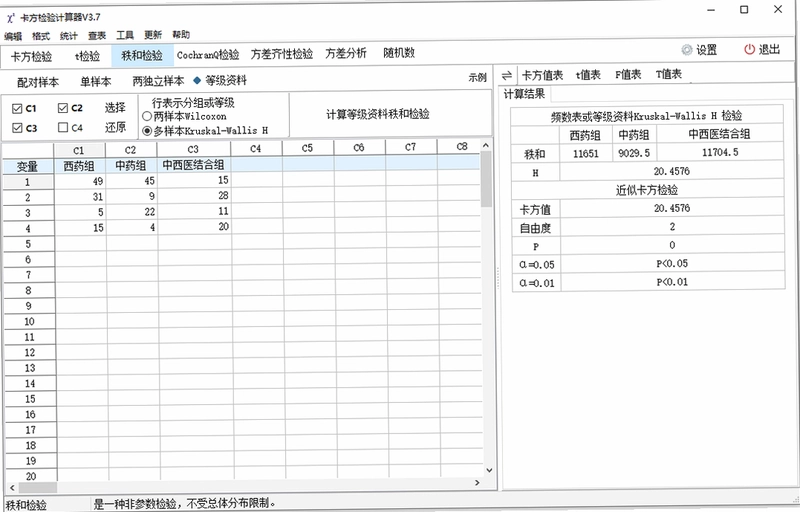Select row header 5

click(29, 244)
